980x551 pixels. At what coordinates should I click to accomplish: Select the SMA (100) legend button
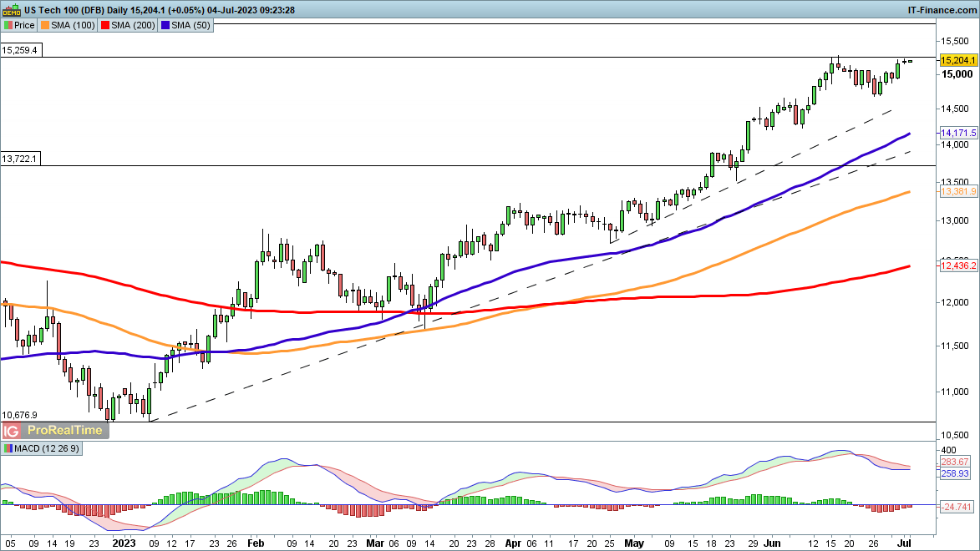tap(68, 25)
